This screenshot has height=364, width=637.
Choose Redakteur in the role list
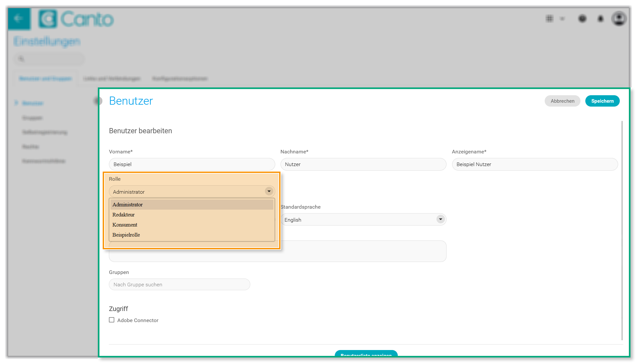click(192, 214)
